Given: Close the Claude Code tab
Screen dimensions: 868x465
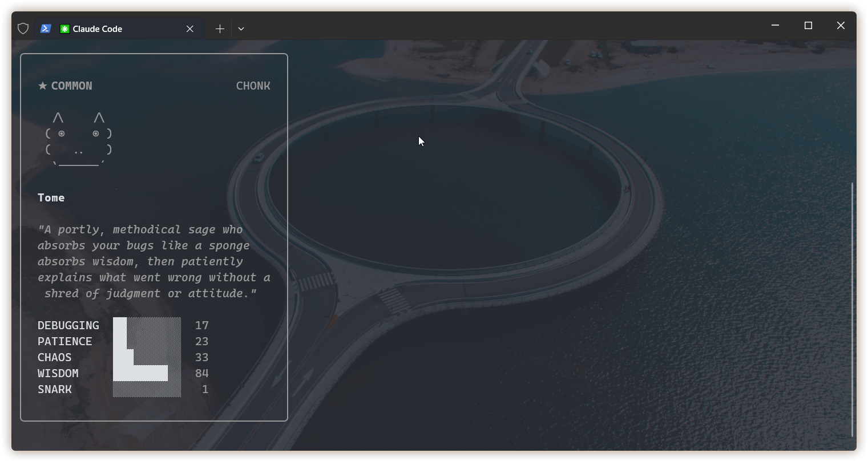Looking at the screenshot, I should point(190,29).
